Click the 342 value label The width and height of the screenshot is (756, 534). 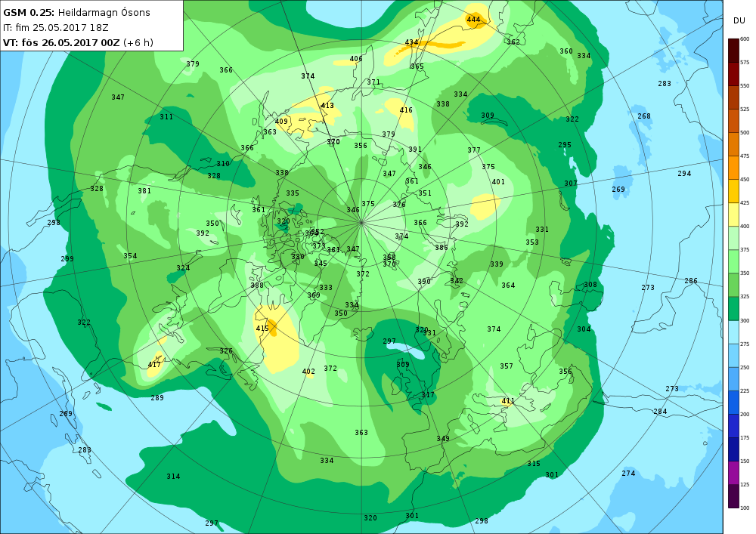[457, 281]
